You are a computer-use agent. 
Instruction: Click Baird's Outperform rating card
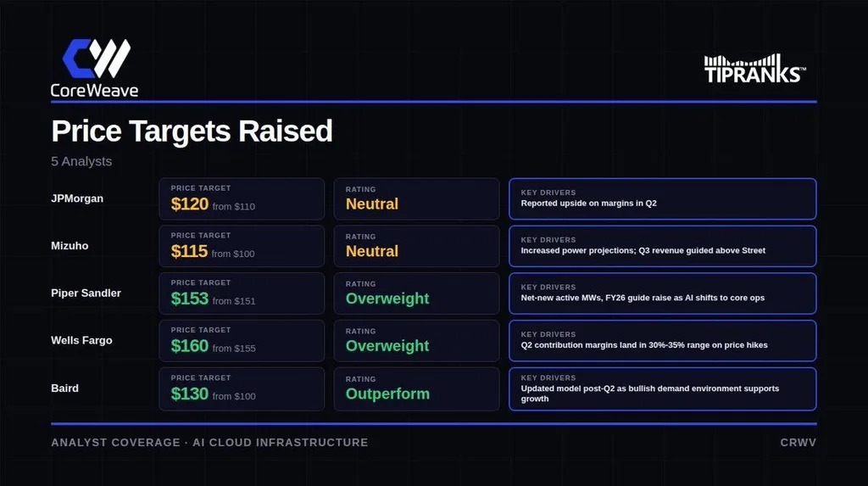coord(416,389)
